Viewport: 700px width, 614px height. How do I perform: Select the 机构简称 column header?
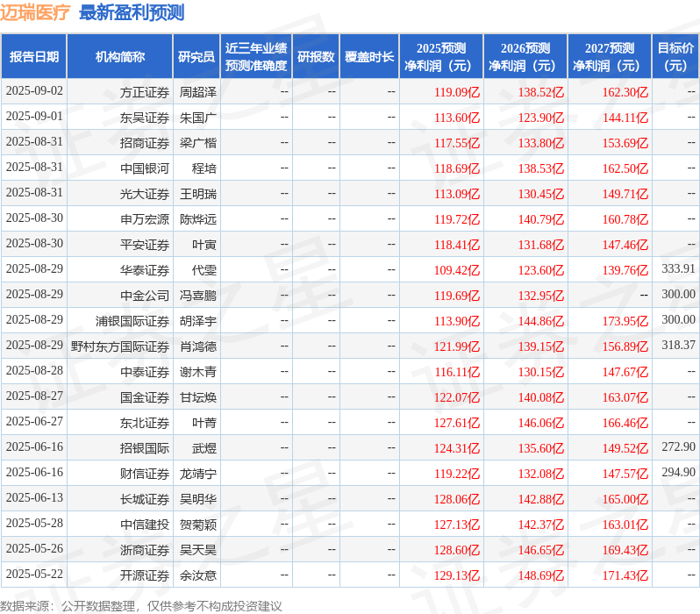(119, 56)
